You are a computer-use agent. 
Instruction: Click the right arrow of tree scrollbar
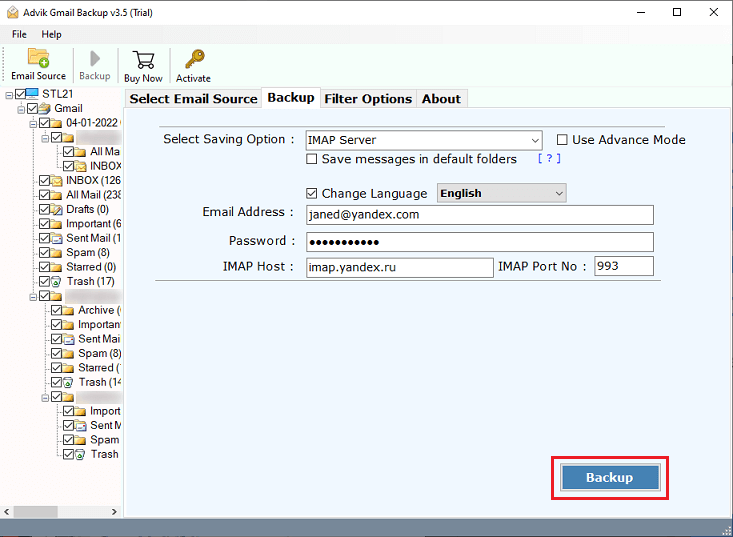pos(114,512)
